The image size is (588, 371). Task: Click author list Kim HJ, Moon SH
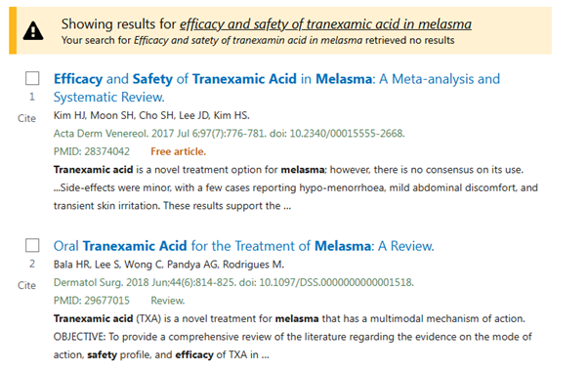pos(151,115)
